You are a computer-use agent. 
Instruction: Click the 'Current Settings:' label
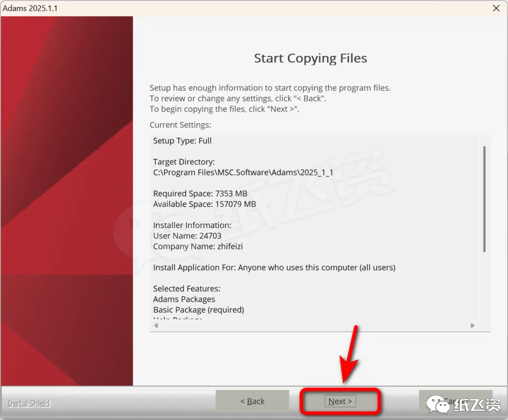[180, 125]
